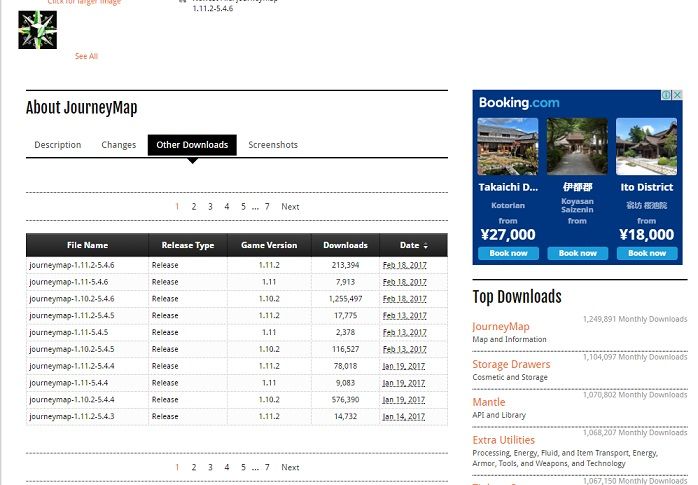698x485 pixels.
Task: Click the 213,394 downloads cell
Action: coord(345,265)
